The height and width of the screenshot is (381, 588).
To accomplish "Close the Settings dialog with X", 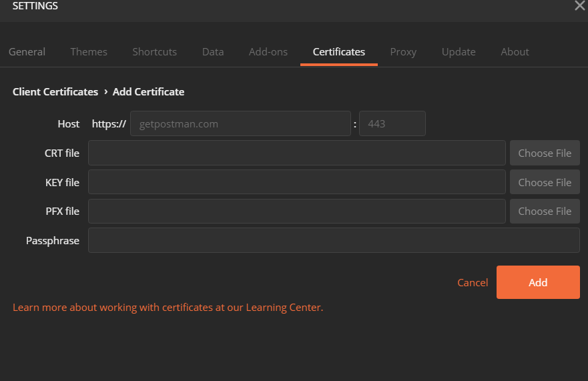I will (579, 6).
